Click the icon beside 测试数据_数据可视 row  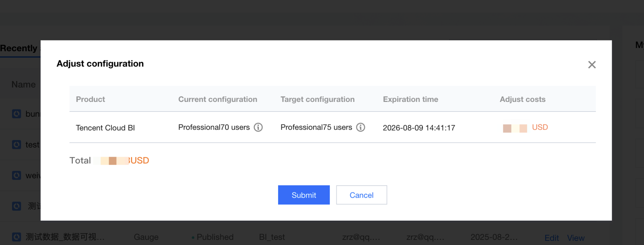click(16, 237)
